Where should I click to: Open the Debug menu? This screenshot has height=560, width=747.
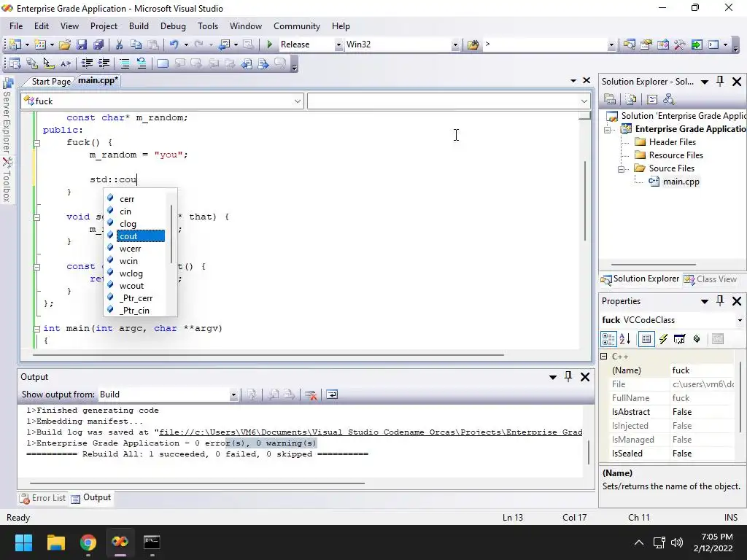pos(173,26)
